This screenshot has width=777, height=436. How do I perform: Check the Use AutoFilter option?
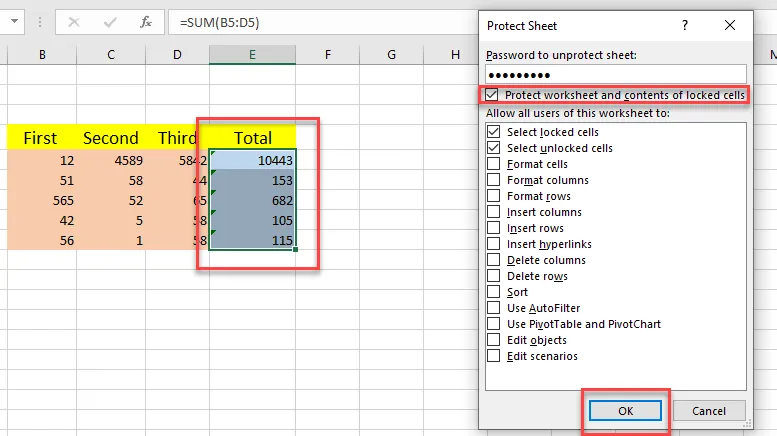(x=493, y=308)
